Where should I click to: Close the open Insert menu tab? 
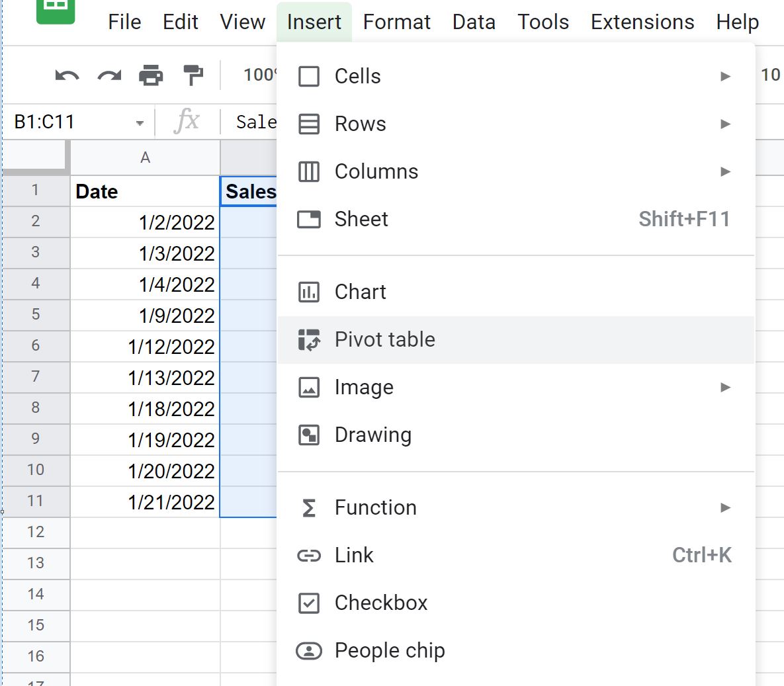[x=314, y=22]
